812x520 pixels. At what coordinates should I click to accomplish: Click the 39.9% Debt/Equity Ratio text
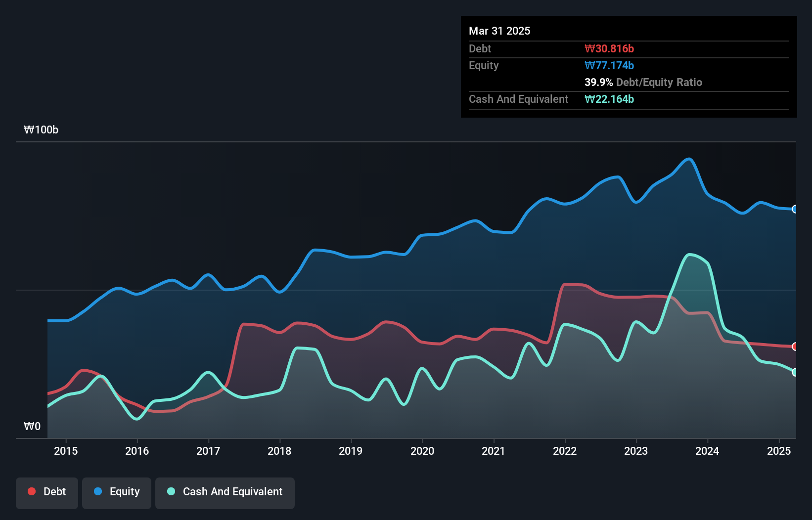point(643,82)
